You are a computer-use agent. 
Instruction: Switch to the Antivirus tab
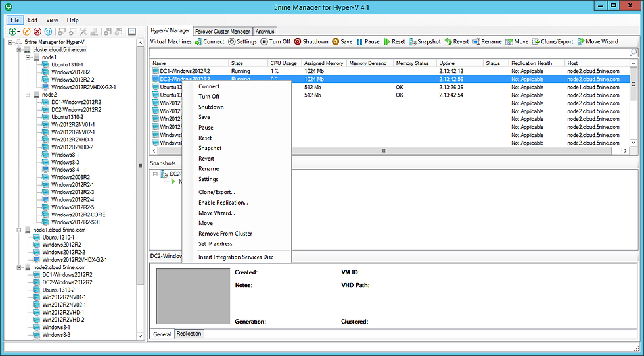(x=265, y=31)
